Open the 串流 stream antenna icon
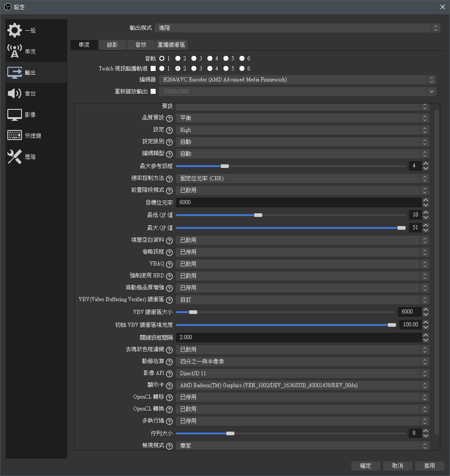 15,51
